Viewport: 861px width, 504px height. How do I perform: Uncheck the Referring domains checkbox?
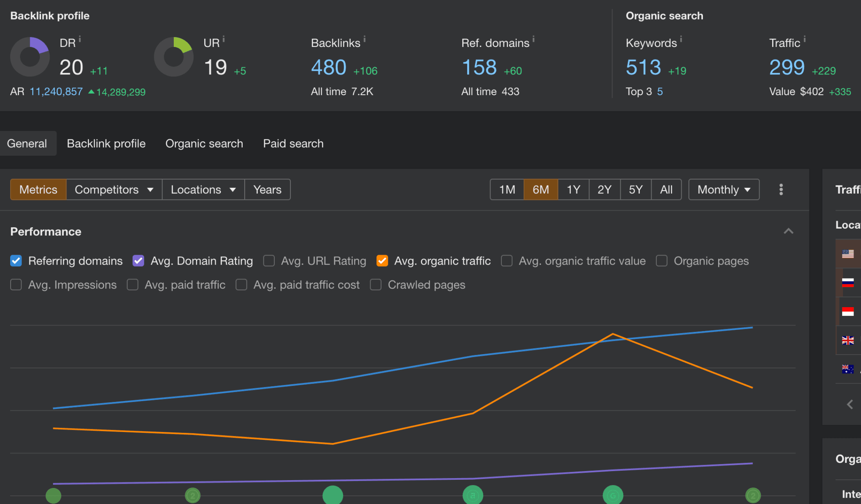(x=16, y=261)
